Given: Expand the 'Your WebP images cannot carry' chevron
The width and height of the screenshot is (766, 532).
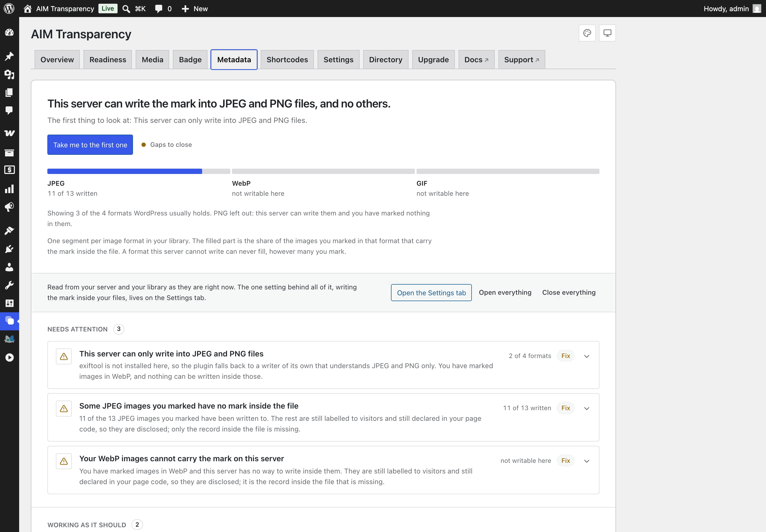Looking at the screenshot, I should (x=587, y=461).
